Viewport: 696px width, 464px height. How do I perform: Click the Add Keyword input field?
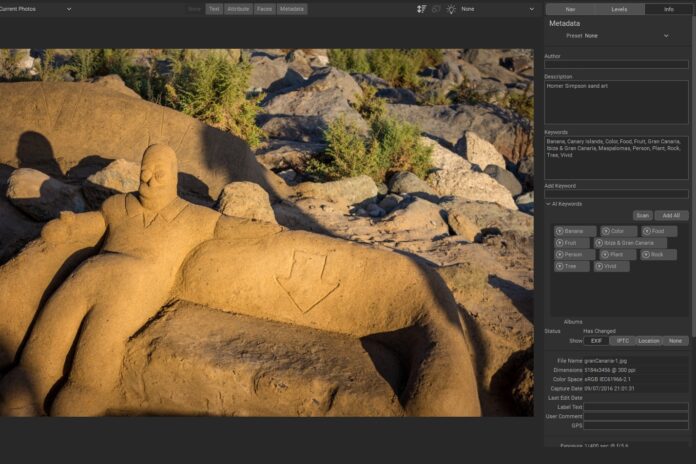click(616, 194)
